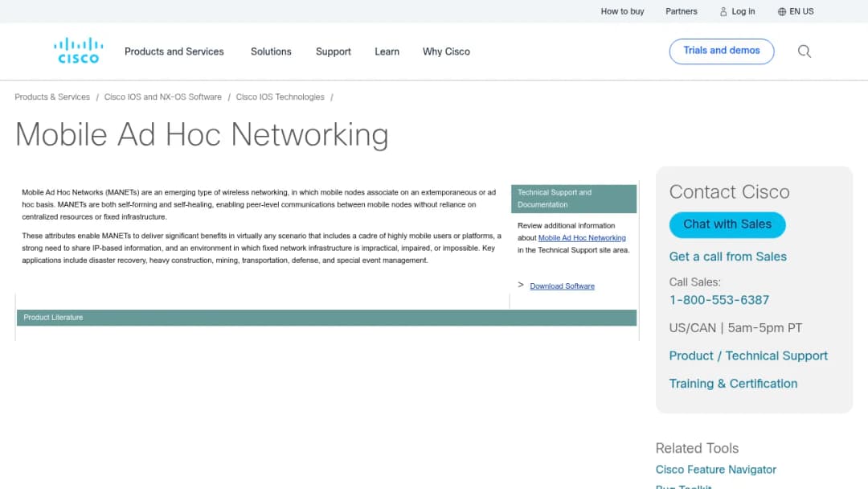868x489 pixels.
Task: Open the Learn menu
Action: [x=387, y=51]
